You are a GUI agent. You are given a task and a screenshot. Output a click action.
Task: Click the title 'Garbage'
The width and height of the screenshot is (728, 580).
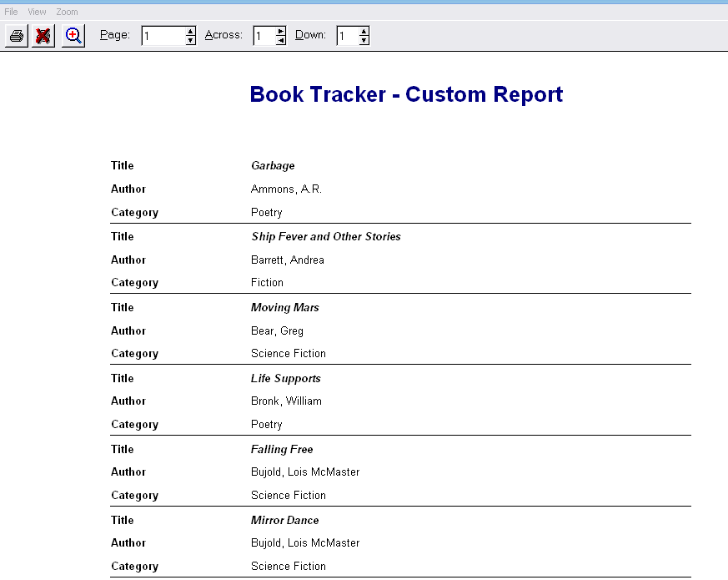click(x=273, y=166)
